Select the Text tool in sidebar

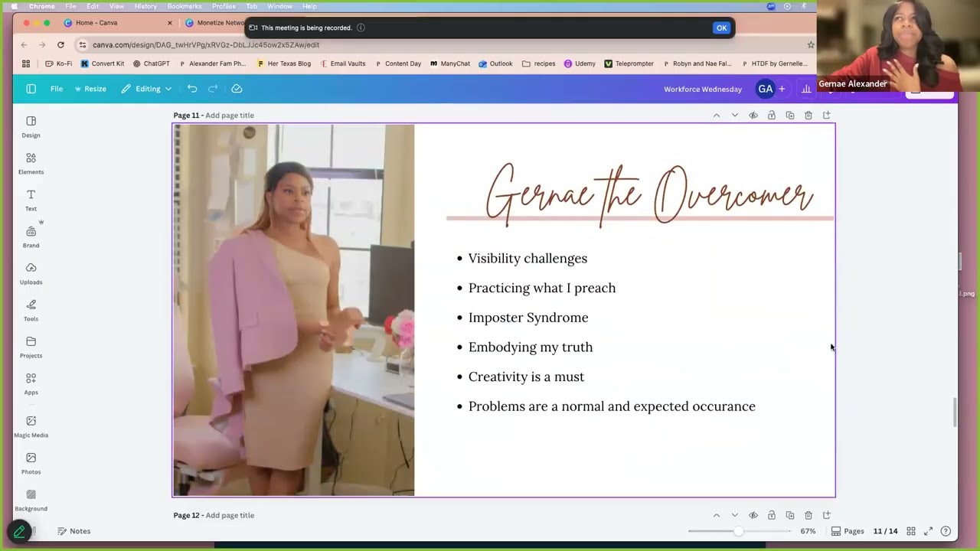tap(31, 201)
